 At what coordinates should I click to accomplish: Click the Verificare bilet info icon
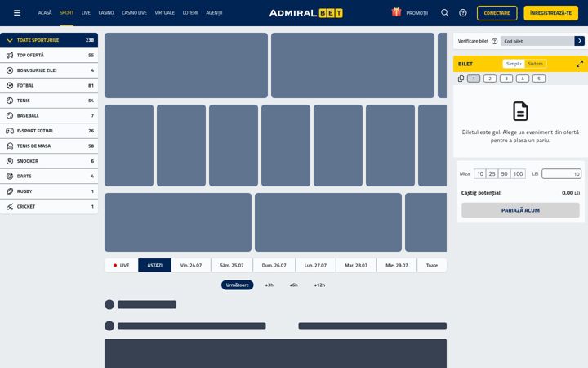[494, 41]
